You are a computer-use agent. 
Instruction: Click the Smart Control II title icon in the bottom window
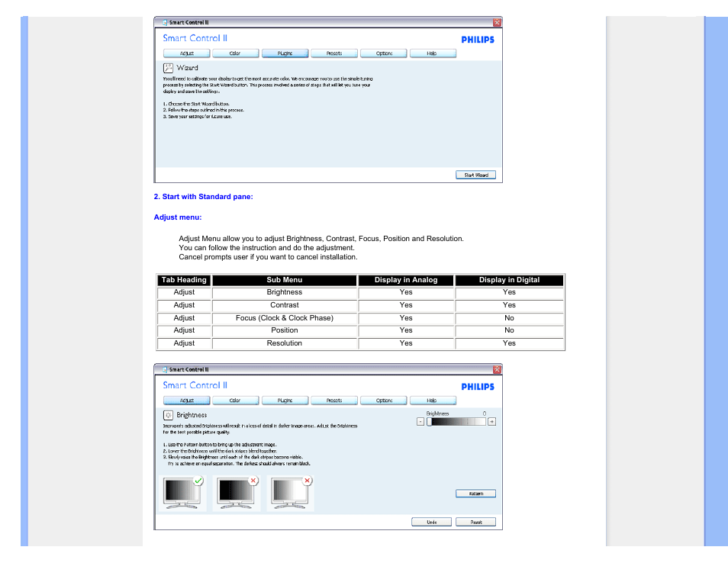(164, 369)
